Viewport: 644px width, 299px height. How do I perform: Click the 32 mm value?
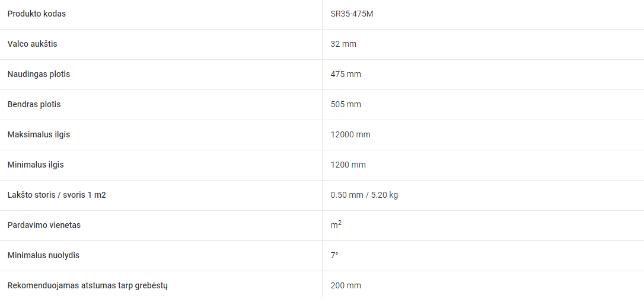343,44
